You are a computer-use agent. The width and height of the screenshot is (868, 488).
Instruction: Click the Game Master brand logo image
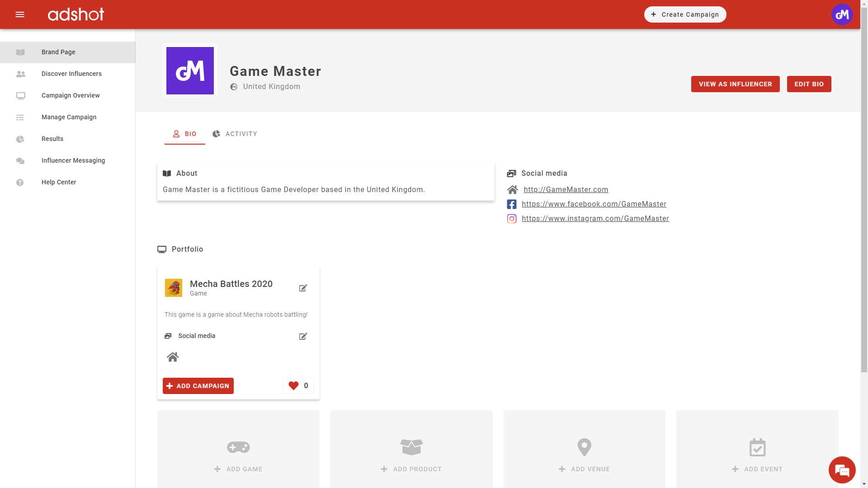(190, 70)
